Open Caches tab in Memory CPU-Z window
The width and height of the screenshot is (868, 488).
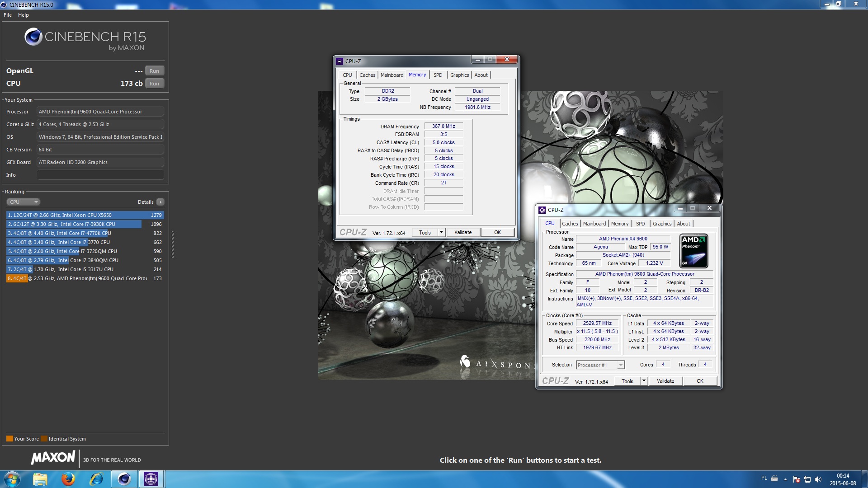367,75
